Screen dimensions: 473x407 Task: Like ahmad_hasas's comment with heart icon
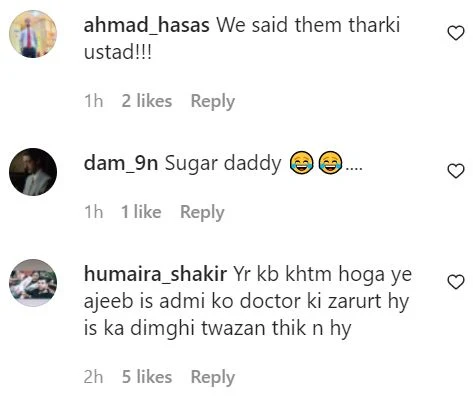[455, 33]
